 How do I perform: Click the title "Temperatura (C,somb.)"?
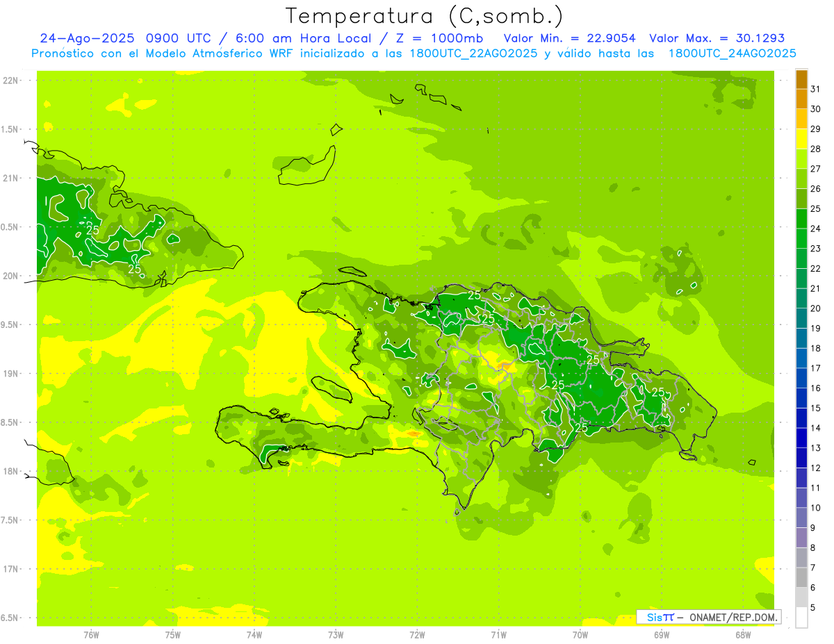tap(425, 16)
